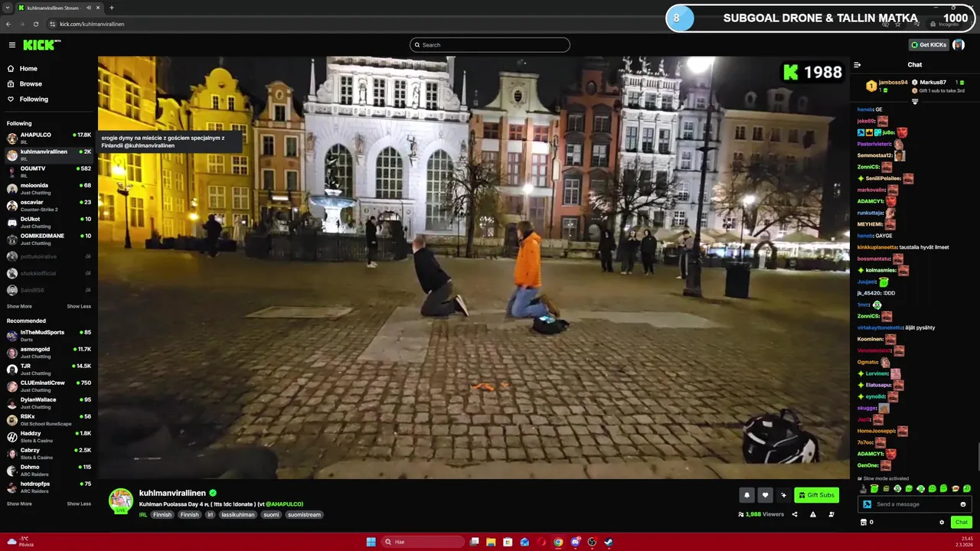
Task: Click the heart follow icon
Action: (x=765, y=495)
